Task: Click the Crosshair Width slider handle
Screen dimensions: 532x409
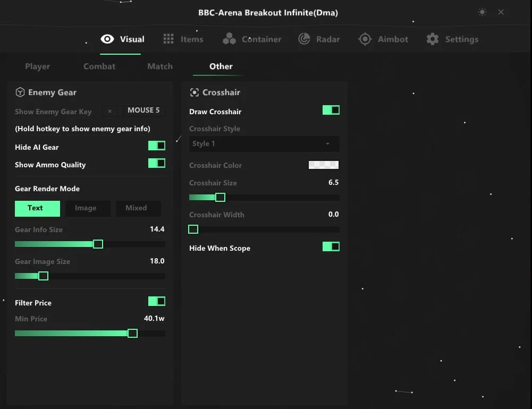Action: coord(193,229)
